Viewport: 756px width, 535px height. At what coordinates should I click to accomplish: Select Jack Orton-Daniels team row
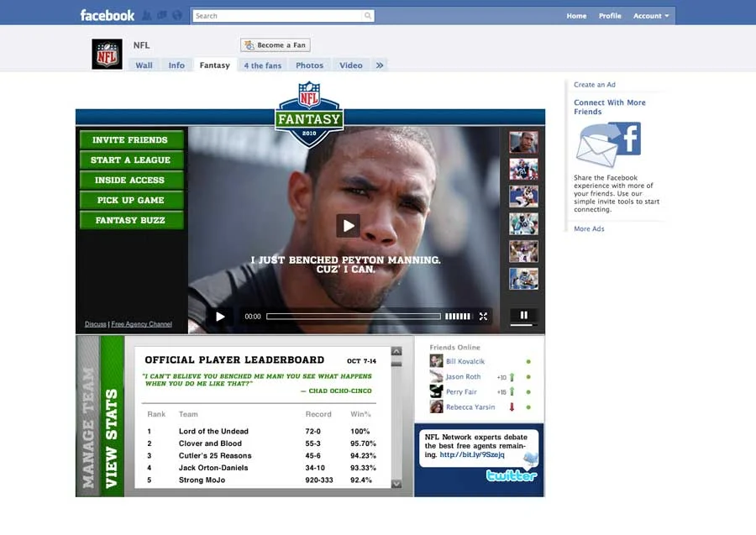(x=261, y=467)
